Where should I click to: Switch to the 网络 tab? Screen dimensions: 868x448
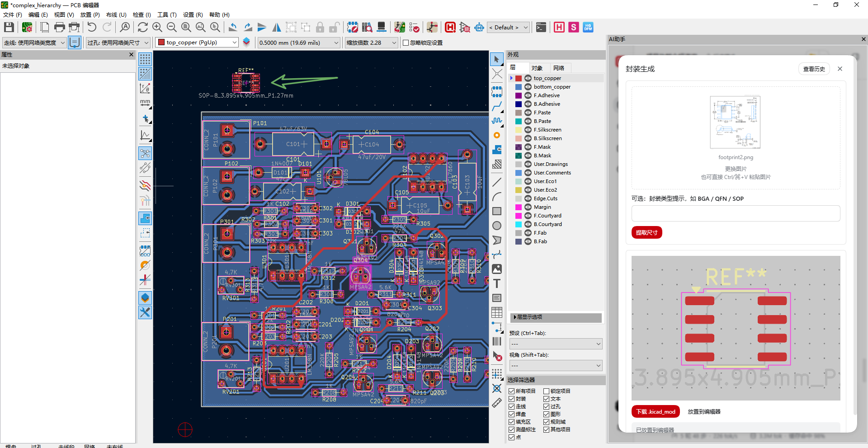click(559, 68)
